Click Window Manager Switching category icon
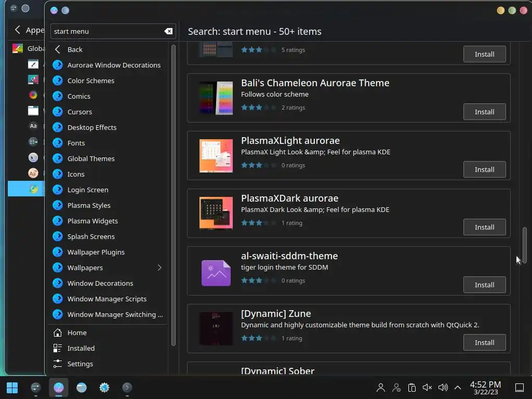 pyautogui.click(x=58, y=315)
